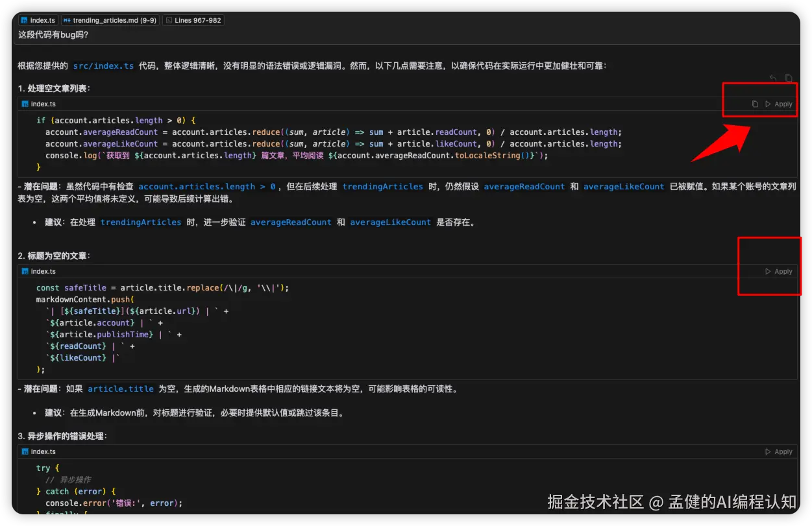The image size is (812, 526).
Task: Click the comment '// 异步操作' in the code
Action: (68, 480)
